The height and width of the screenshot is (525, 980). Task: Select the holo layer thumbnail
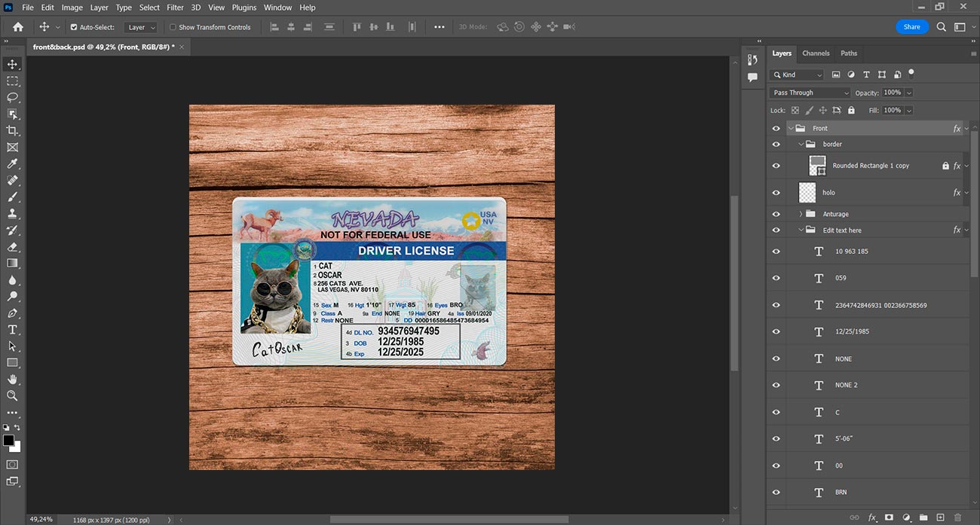coord(807,193)
